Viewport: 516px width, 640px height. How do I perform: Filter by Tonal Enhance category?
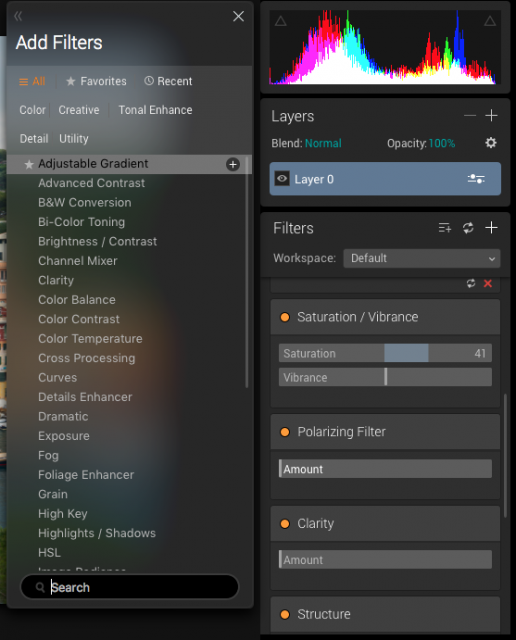pyautogui.click(x=155, y=110)
